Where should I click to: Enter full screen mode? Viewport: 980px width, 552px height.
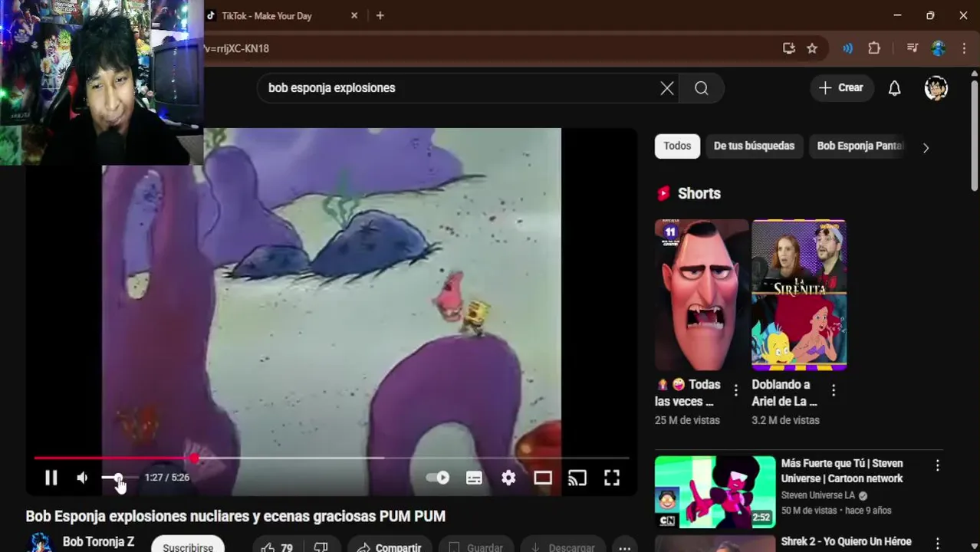tap(611, 478)
